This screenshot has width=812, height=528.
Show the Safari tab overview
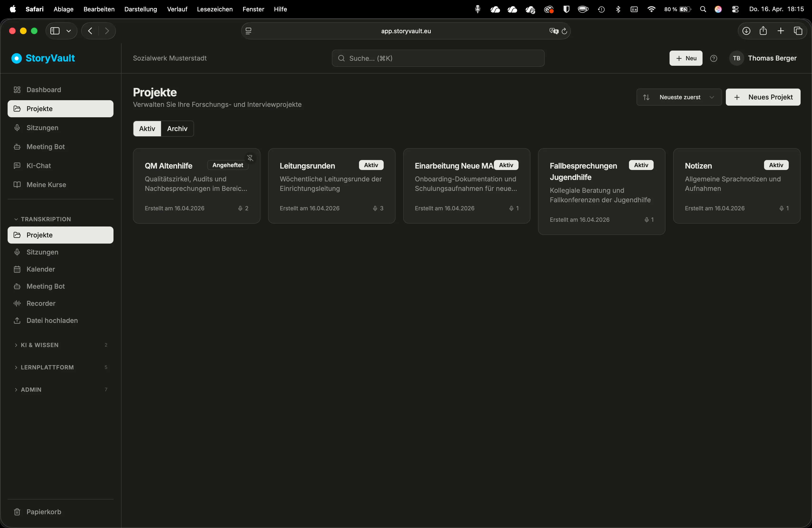[798, 31]
